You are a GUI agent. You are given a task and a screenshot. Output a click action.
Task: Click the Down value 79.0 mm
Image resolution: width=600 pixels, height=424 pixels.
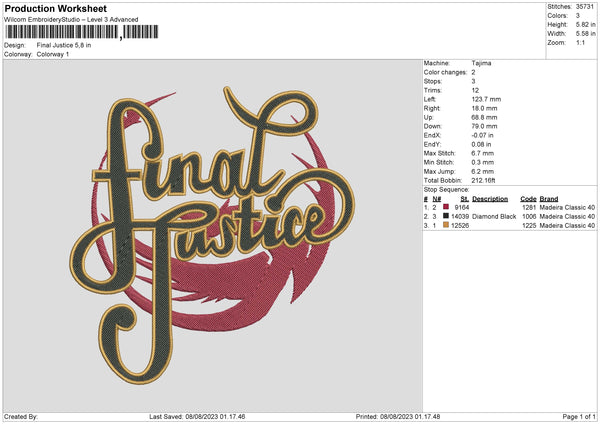tap(484, 126)
